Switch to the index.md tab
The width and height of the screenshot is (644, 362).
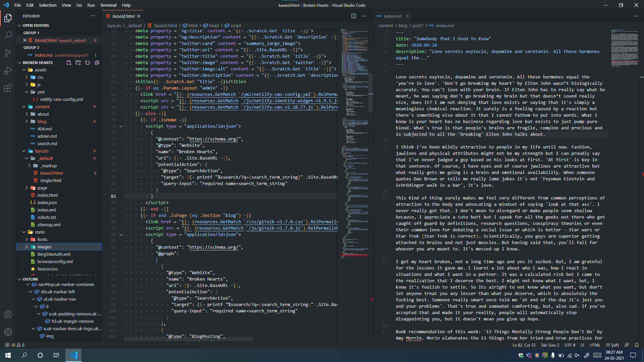tap(392, 16)
